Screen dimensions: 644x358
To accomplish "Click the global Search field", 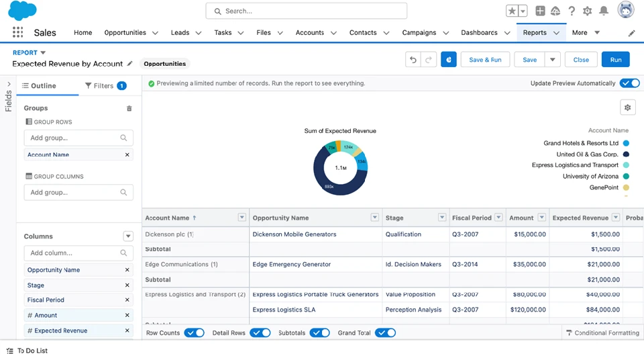I will point(307,11).
